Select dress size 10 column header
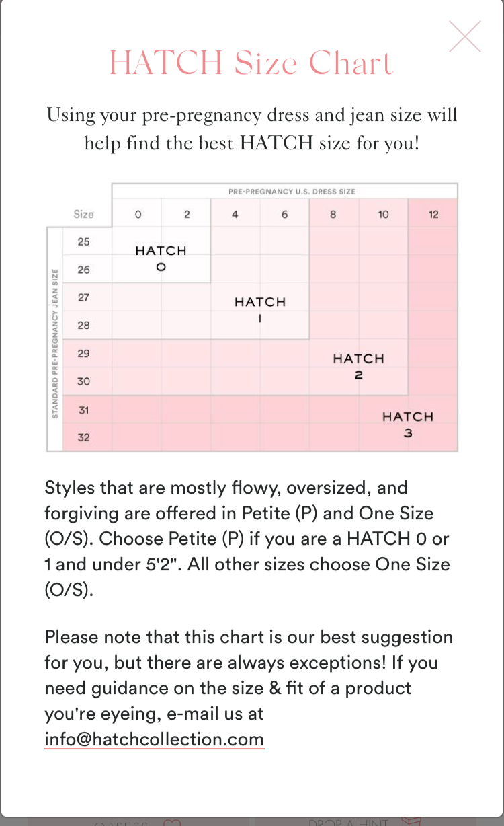Viewport: 504px width, 826px height. pos(383,215)
